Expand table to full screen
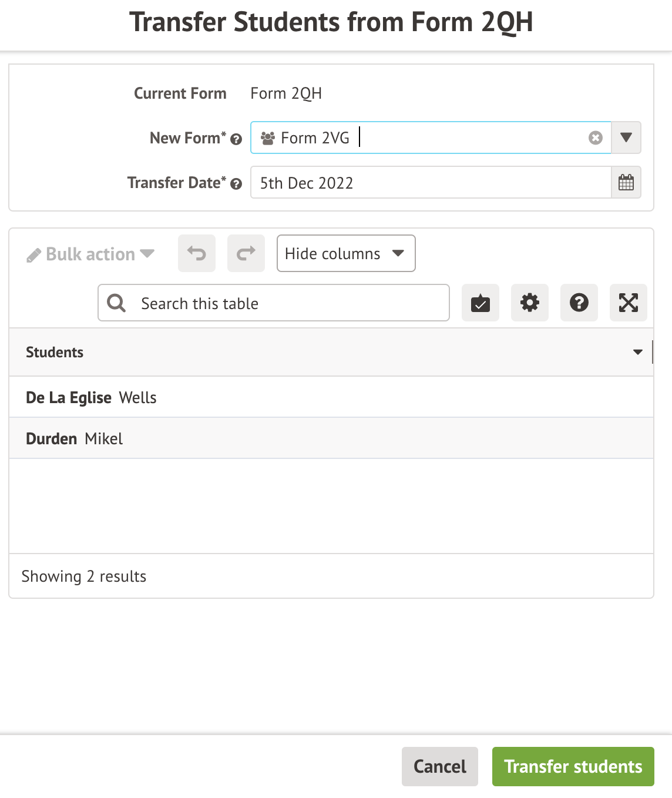This screenshot has height=798, width=672. pos(629,303)
